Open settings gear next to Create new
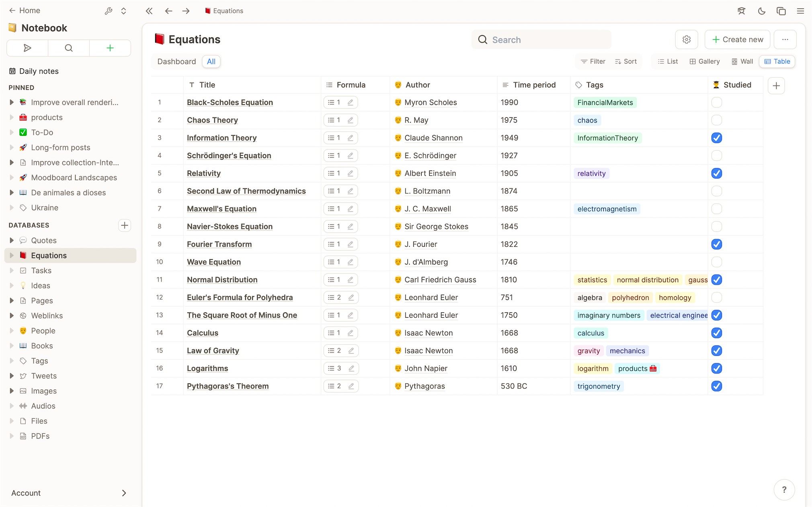Image resolution: width=812 pixels, height=507 pixels. pyautogui.click(x=686, y=39)
